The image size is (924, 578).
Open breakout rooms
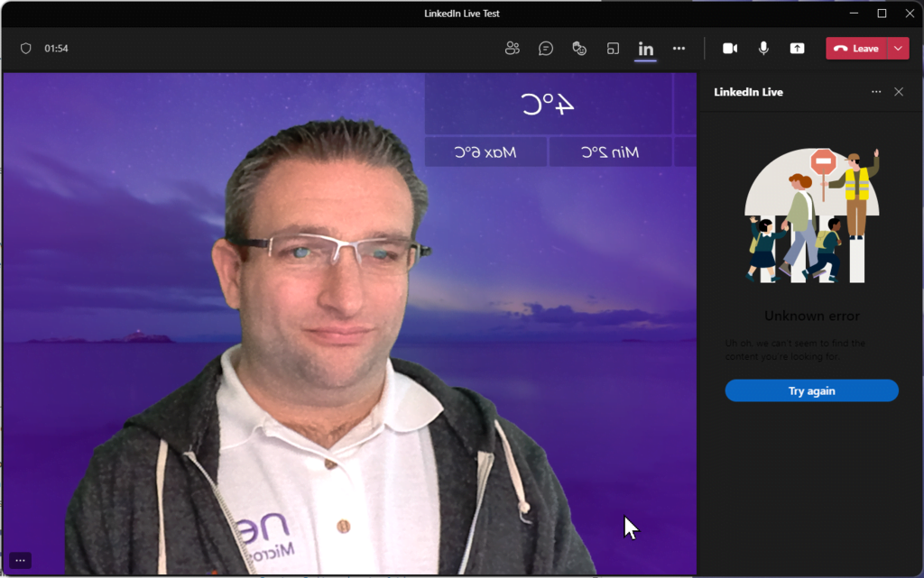click(613, 49)
